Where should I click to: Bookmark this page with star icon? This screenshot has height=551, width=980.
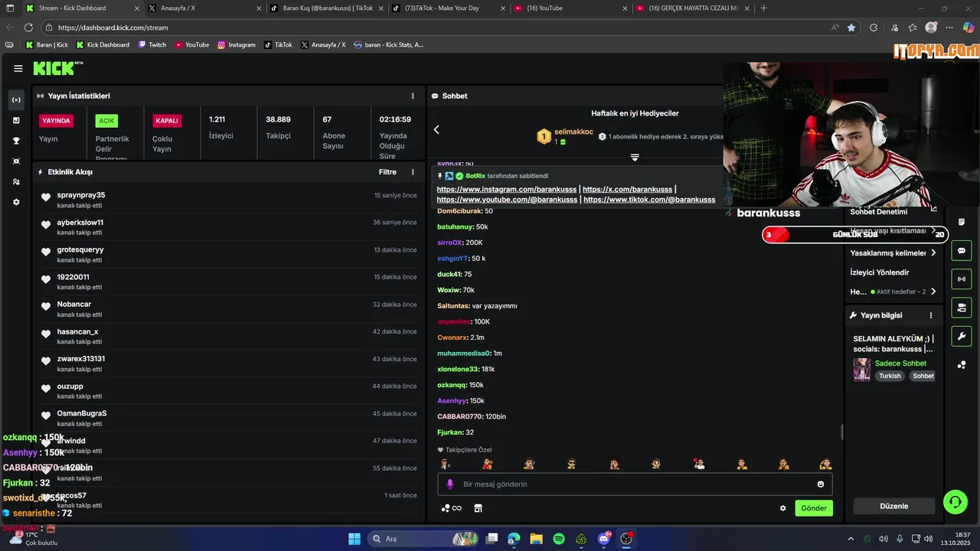851,28
